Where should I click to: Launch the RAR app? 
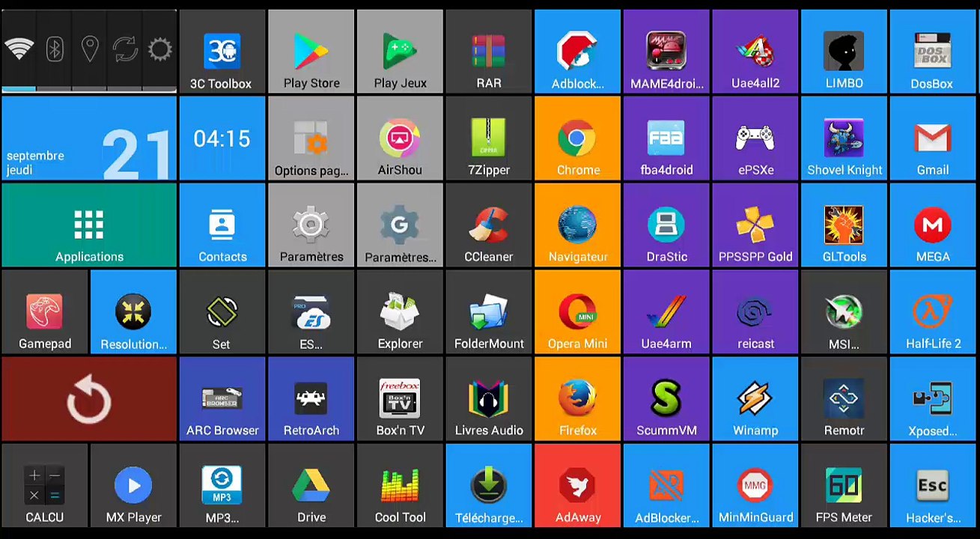point(489,52)
